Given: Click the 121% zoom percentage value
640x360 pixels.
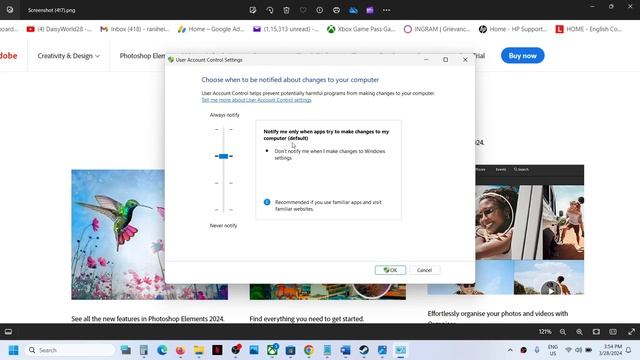Looking at the screenshot, I should click(x=545, y=332).
